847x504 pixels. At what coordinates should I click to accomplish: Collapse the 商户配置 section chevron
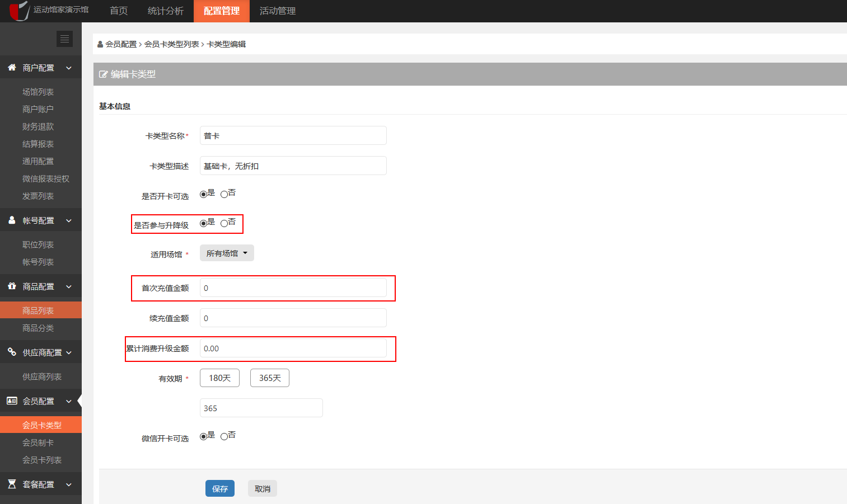click(x=69, y=68)
